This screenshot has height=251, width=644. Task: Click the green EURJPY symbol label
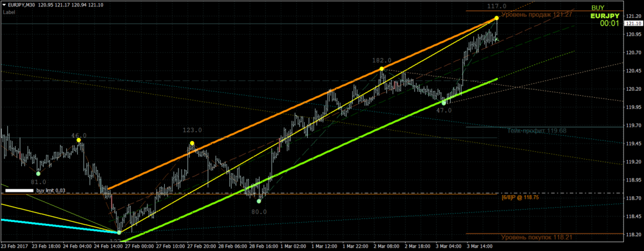(605, 16)
